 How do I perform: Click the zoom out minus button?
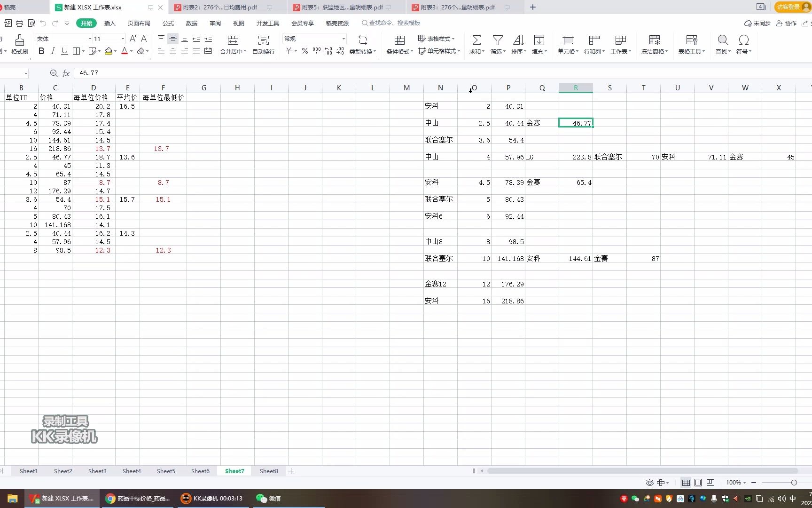pos(754,483)
